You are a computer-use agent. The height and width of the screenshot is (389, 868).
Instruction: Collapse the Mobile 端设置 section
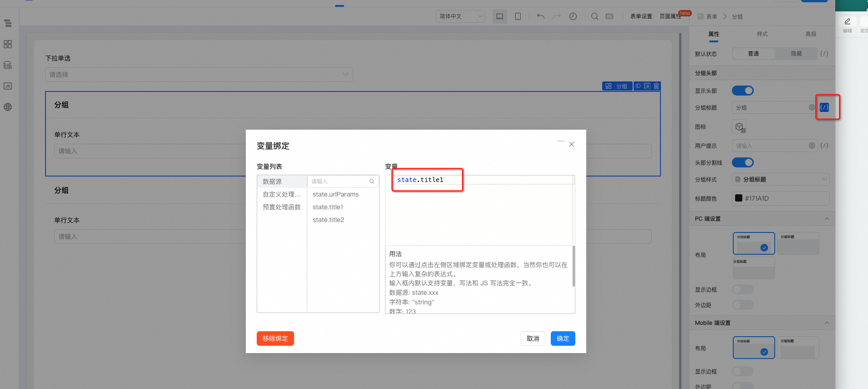[827, 323]
